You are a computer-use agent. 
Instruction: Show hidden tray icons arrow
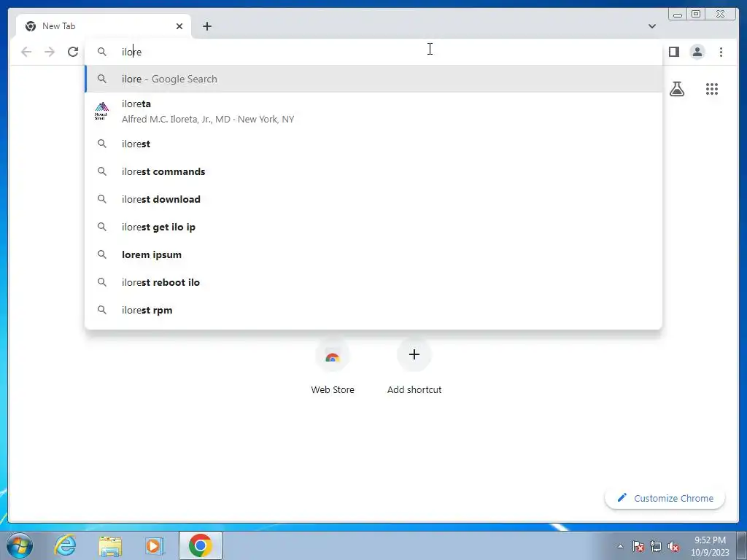(x=620, y=546)
